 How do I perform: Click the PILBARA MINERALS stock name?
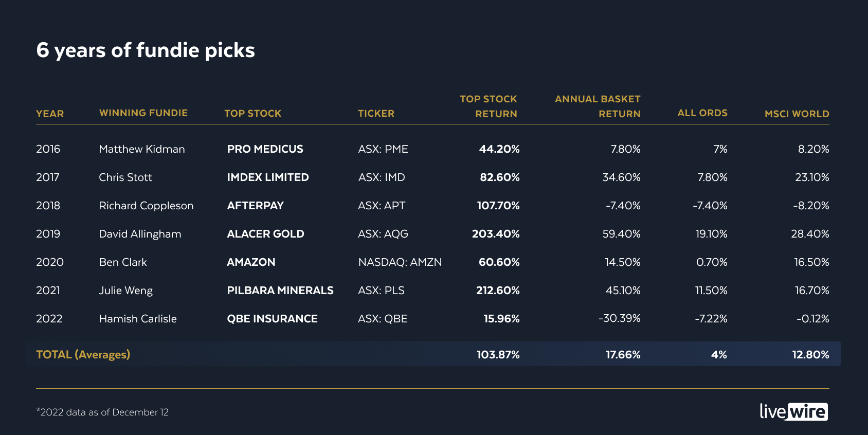(x=280, y=291)
